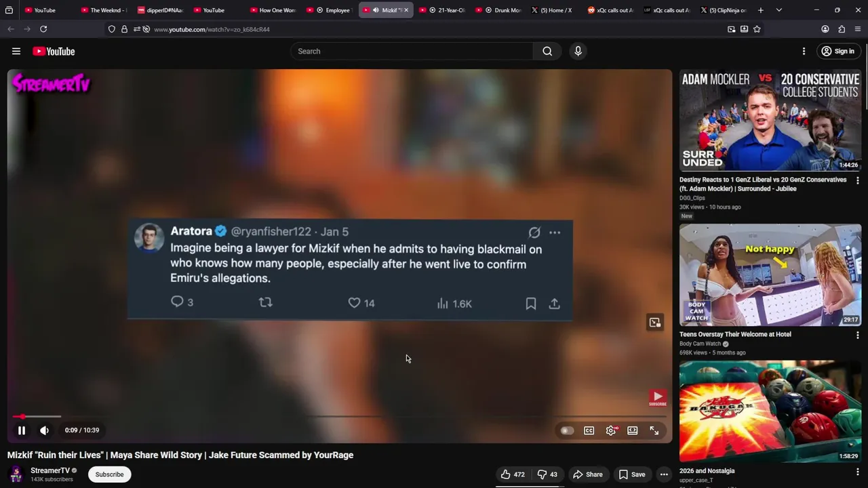Open the Body Cam Watch channel link

pyautogui.click(x=701, y=344)
